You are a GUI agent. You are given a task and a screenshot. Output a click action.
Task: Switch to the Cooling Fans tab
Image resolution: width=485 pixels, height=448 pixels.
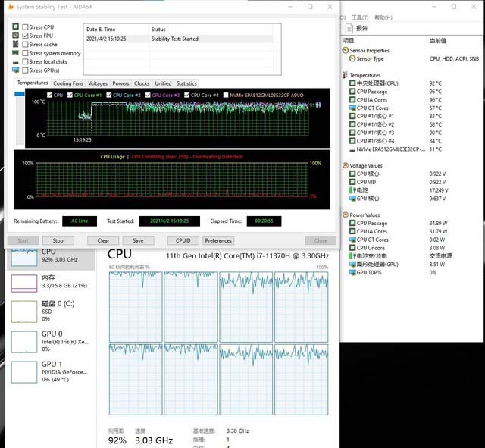click(68, 83)
